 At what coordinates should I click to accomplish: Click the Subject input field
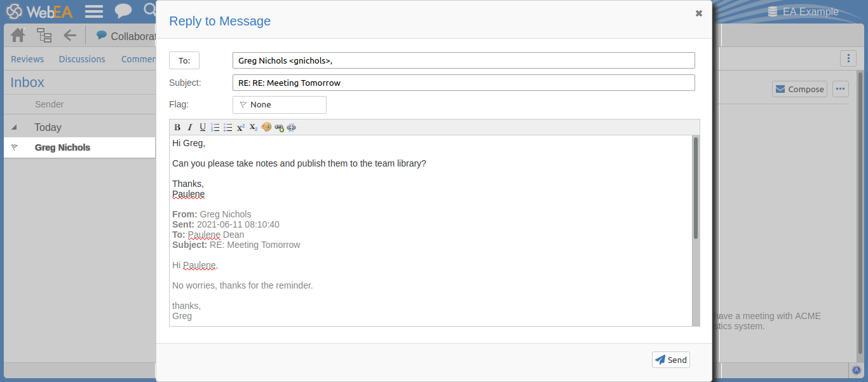[x=463, y=83]
